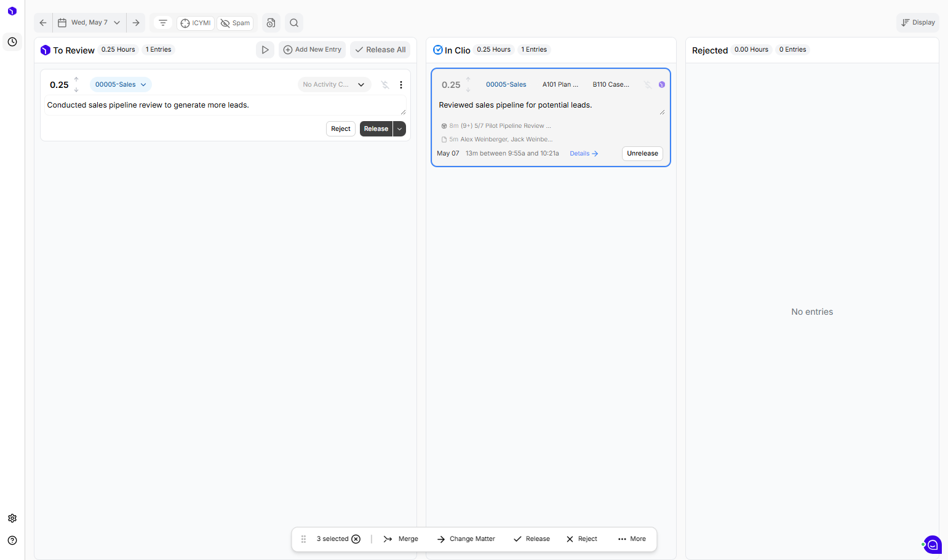Image resolution: width=948 pixels, height=560 pixels.
Task: Reject selected entries from the bulk bar
Action: click(582, 539)
